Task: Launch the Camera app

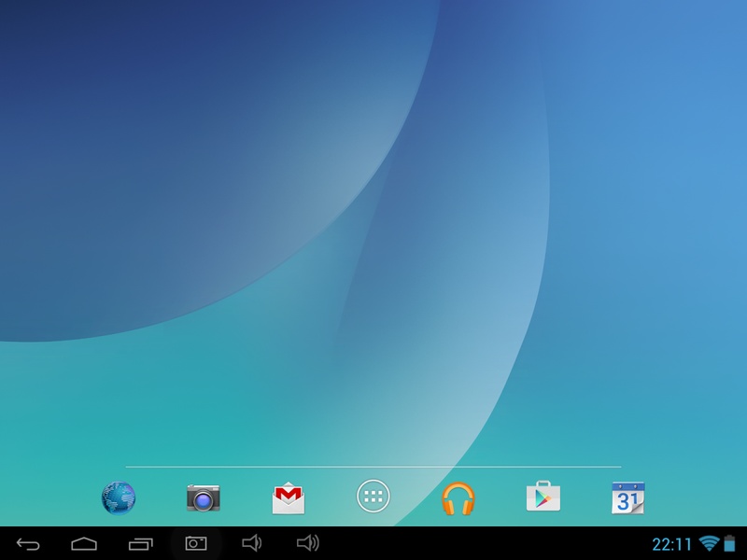Action: click(204, 497)
